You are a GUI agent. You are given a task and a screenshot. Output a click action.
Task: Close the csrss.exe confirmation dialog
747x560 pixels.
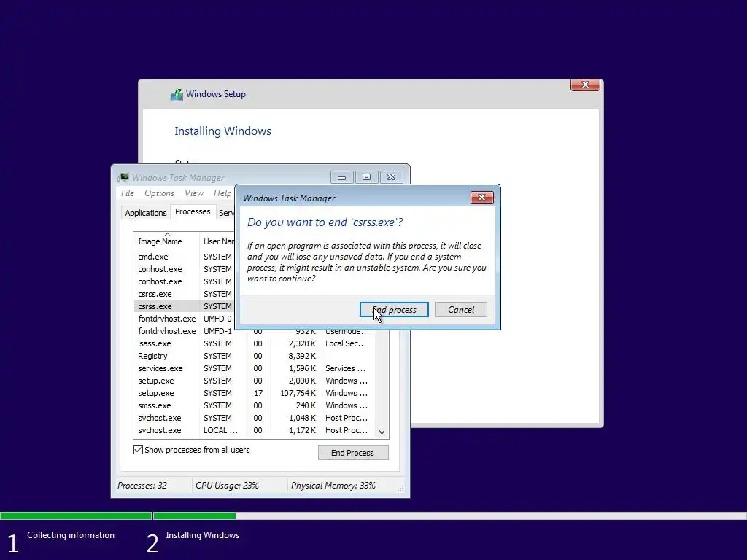tap(481, 197)
